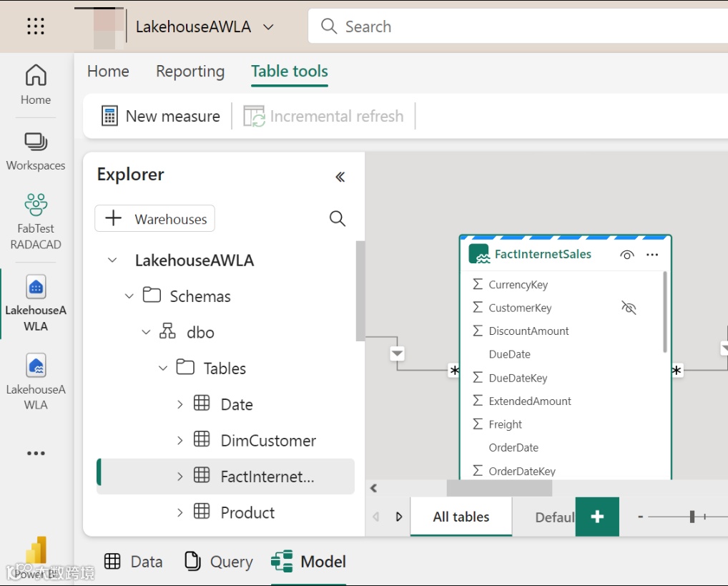Zoom out with the minus button

pyautogui.click(x=640, y=517)
